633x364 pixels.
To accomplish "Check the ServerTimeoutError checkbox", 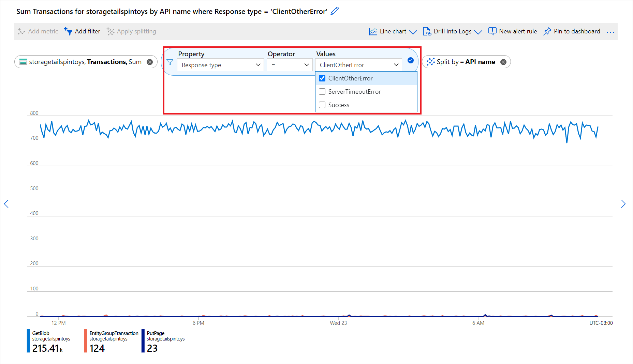I will [322, 92].
